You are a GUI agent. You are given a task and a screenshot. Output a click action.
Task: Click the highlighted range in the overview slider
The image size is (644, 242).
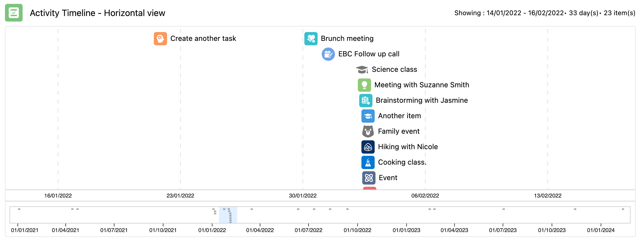pyautogui.click(x=228, y=215)
